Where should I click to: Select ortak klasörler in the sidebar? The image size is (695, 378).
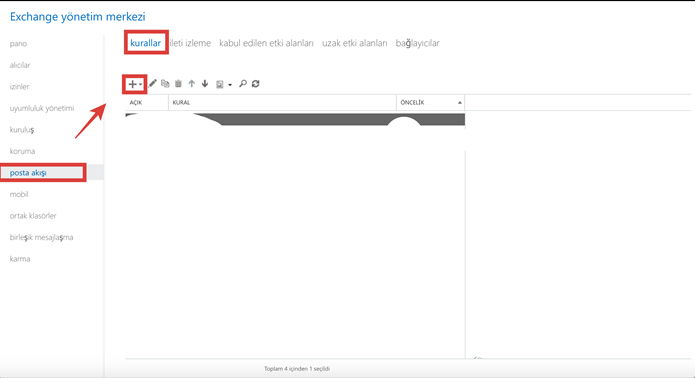click(33, 216)
